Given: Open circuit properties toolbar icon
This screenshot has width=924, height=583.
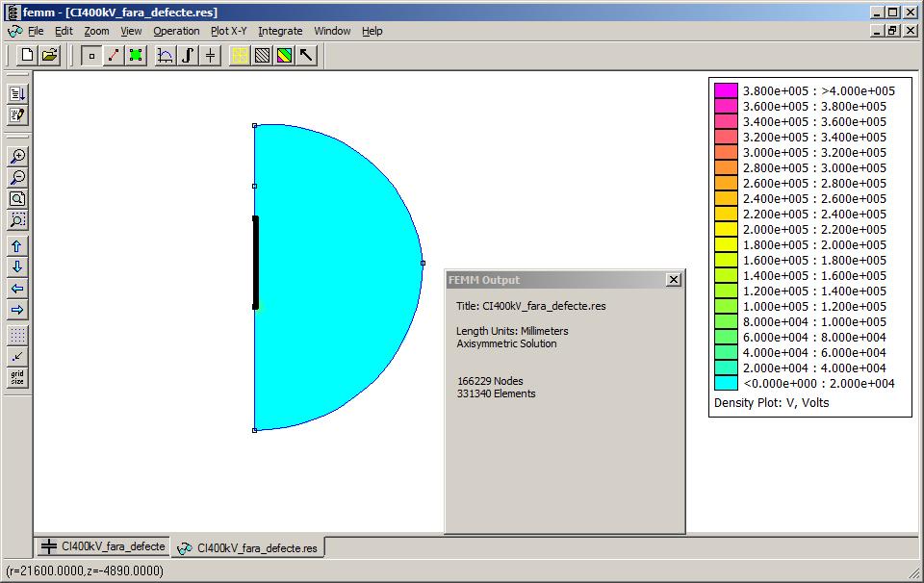Looking at the screenshot, I should (x=211, y=56).
